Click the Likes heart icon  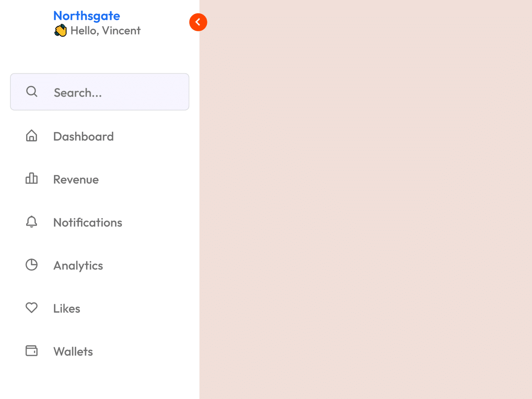(32, 308)
